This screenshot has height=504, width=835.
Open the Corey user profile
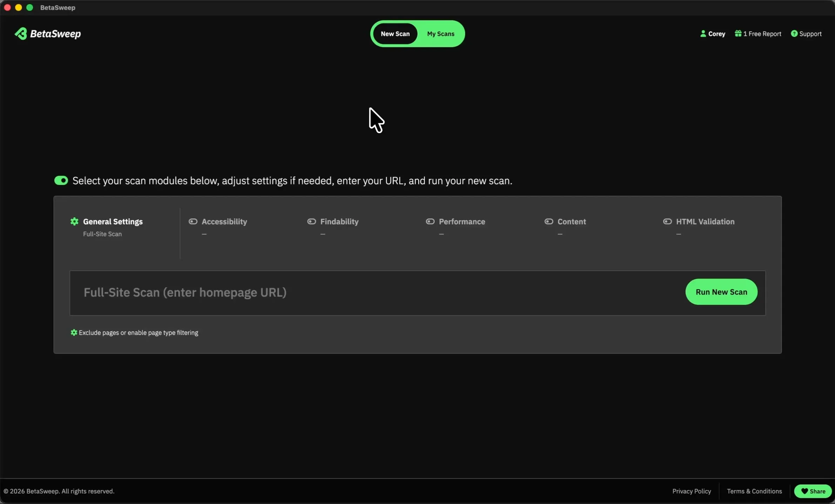pyautogui.click(x=712, y=34)
